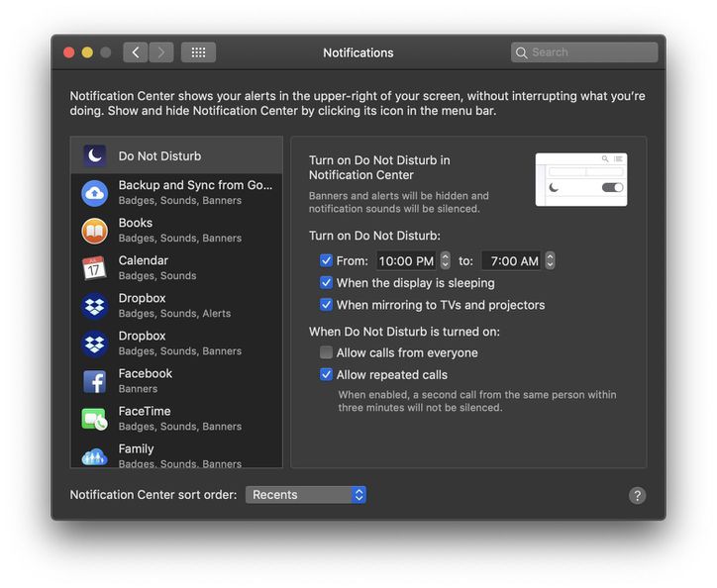
Task: Click the Backup and Sync cloud icon
Action: click(x=94, y=193)
